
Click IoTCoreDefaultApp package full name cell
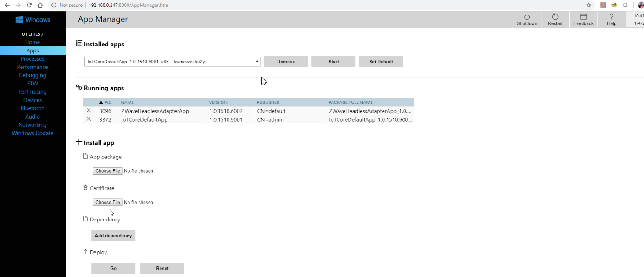coord(370,119)
